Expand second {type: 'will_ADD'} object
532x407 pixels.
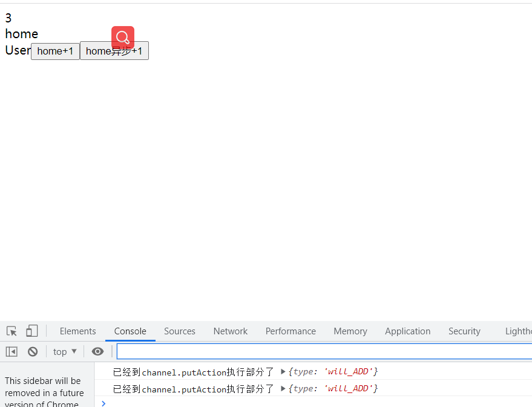point(283,389)
